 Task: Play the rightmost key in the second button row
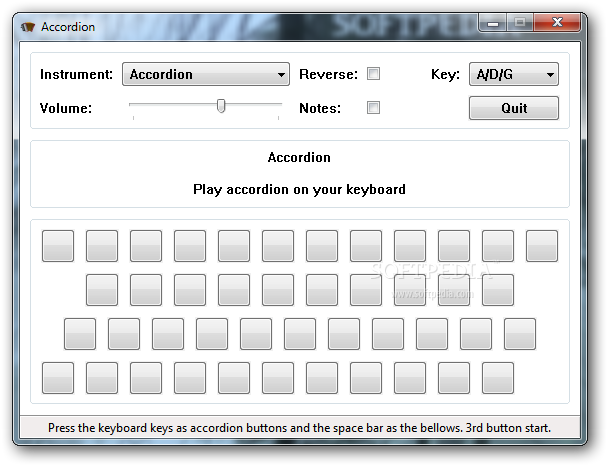[x=498, y=290]
